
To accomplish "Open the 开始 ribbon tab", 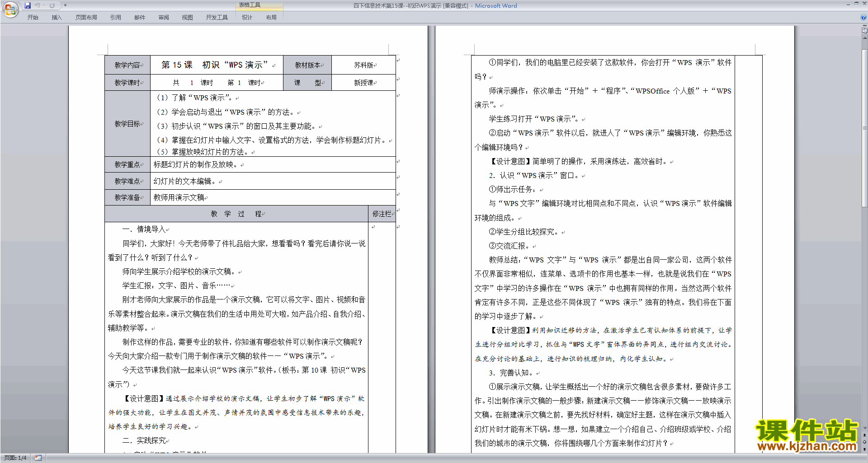I will (x=33, y=18).
